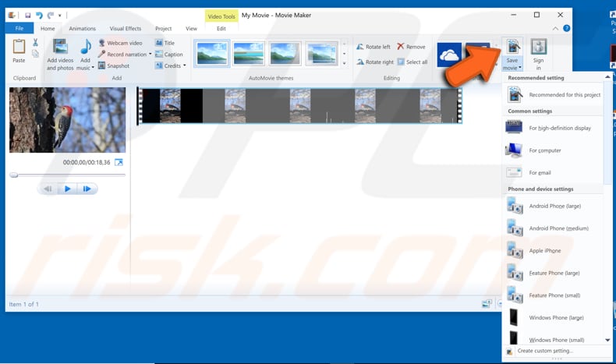616x364 pixels.
Task: Choose Windows Phone (large) setting
Action: [x=554, y=318]
